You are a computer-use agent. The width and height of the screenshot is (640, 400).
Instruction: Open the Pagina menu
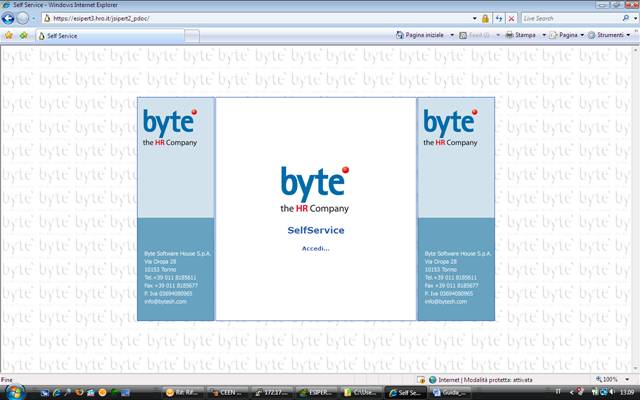pos(567,35)
